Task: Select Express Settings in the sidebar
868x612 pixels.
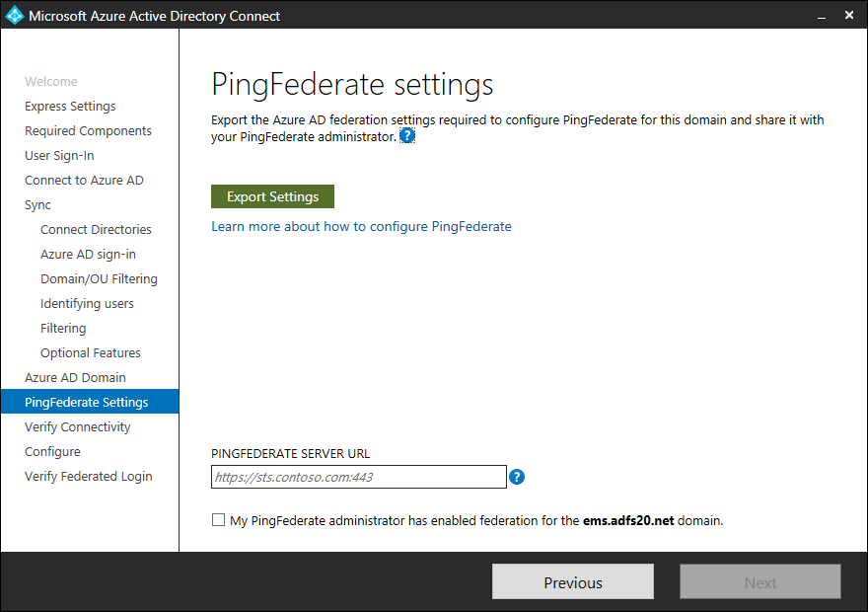Action: (70, 106)
